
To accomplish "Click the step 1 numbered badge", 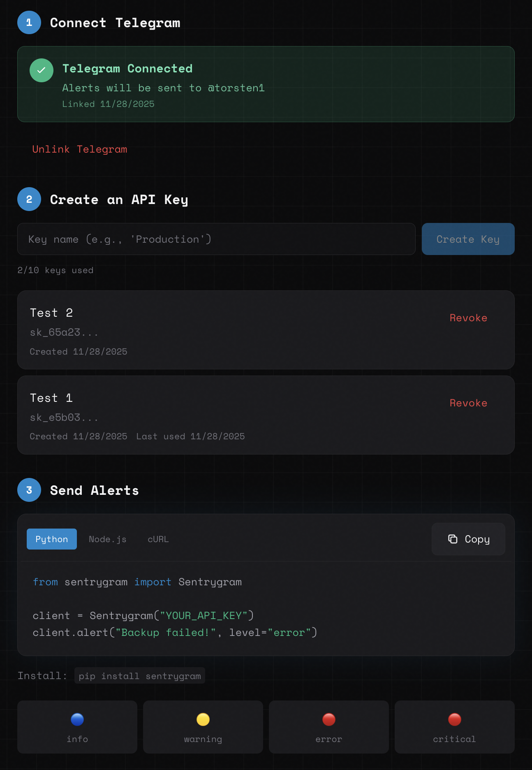I will click(29, 23).
